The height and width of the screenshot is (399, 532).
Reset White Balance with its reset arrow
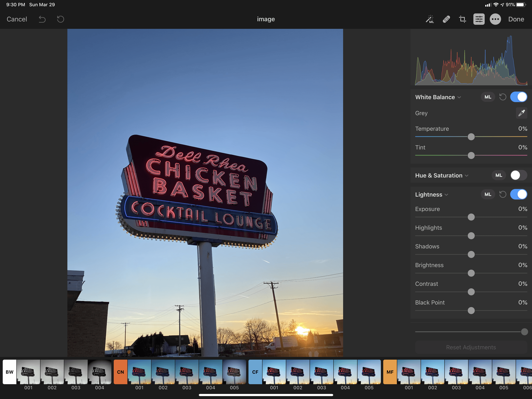(x=503, y=97)
